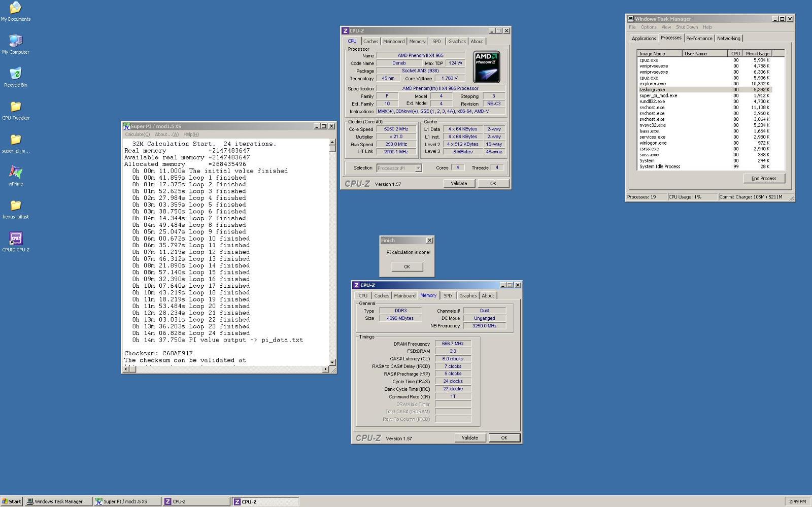This screenshot has height=507, width=812.
Task: Click Super PI vertical scrollbar down arrow
Action: point(332,362)
